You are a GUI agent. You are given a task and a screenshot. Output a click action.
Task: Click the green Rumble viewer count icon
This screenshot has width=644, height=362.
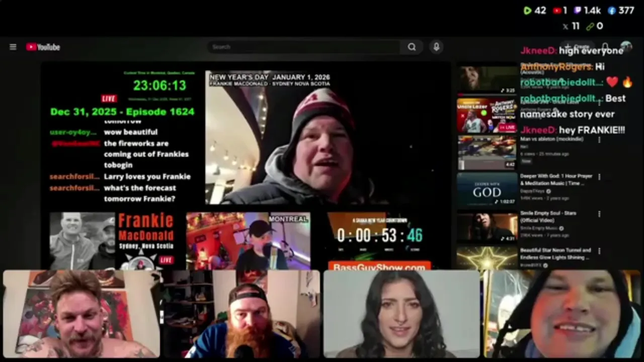(527, 11)
